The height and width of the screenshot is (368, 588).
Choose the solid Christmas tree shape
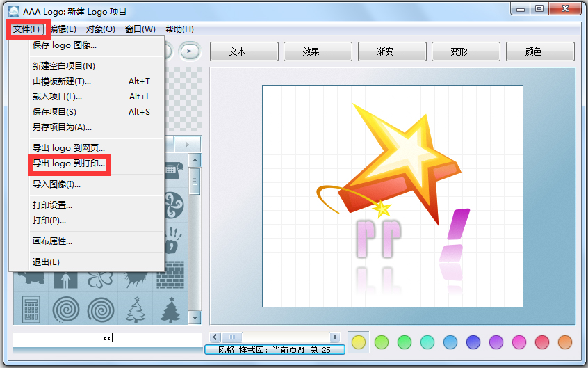click(171, 309)
